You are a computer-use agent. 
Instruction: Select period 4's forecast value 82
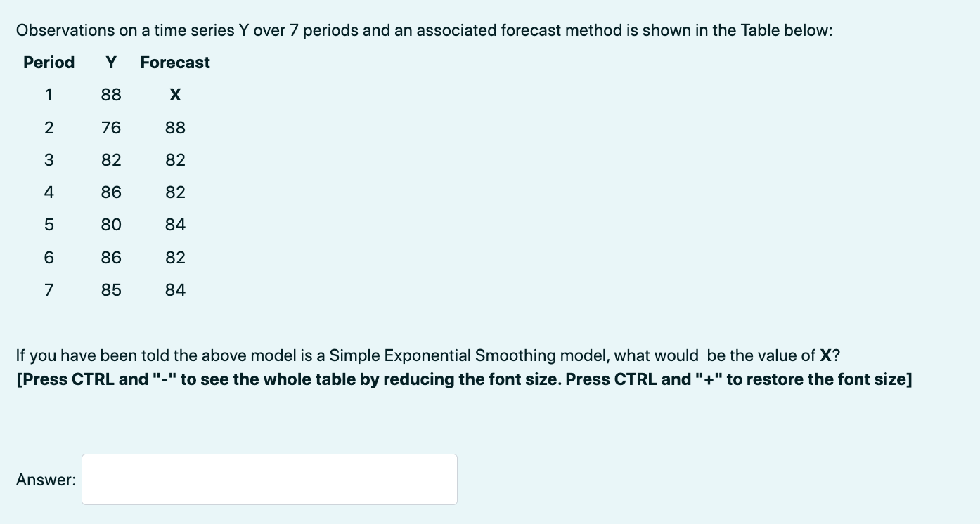[x=175, y=192]
